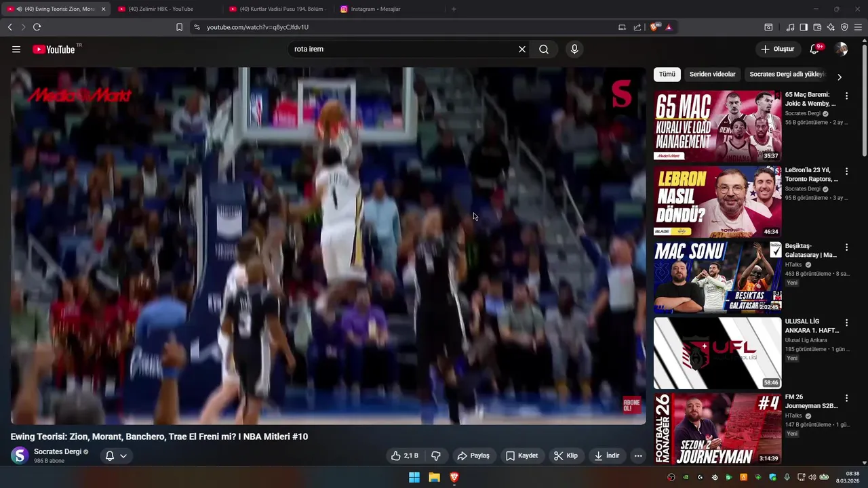The width and height of the screenshot is (868, 488).
Task: Click the Brave browser taskbar icon
Action: [454, 477]
